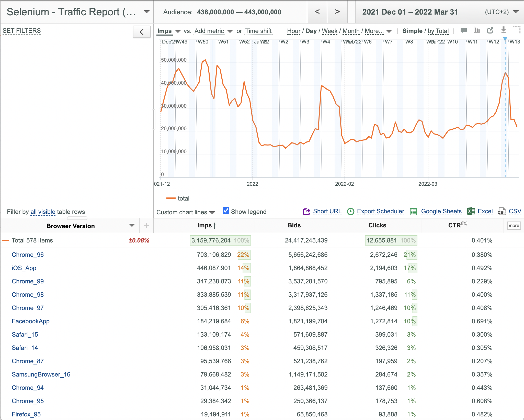The image size is (524, 420).
Task: Click the orange total legend line swatch
Action: point(171,198)
